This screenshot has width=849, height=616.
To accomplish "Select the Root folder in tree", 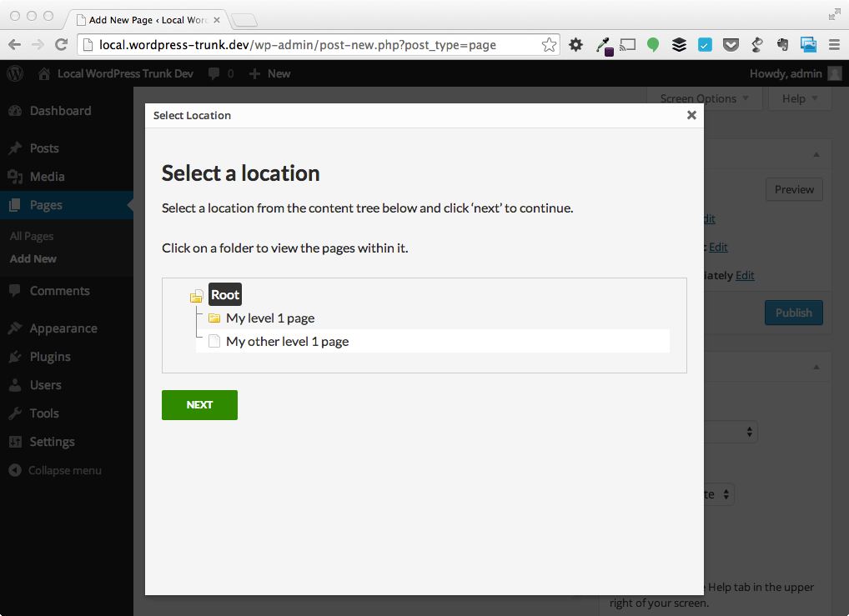I will pyautogui.click(x=225, y=295).
